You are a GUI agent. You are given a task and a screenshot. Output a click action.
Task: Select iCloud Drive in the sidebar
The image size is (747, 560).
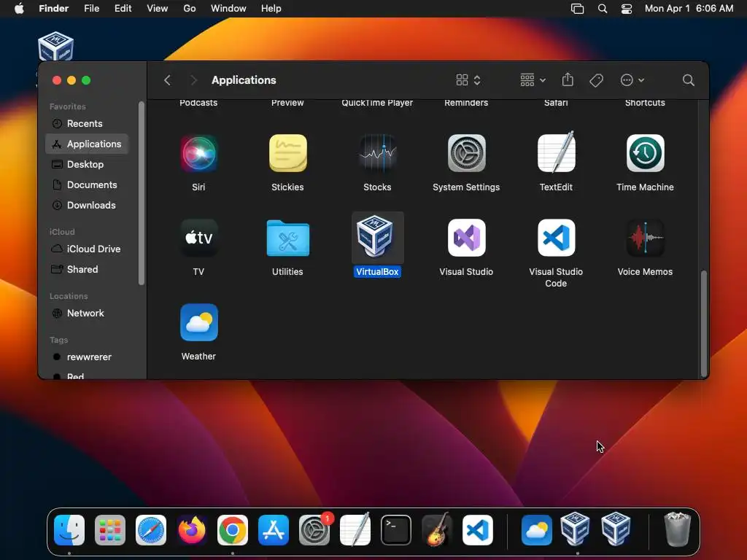pyautogui.click(x=88, y=249)
